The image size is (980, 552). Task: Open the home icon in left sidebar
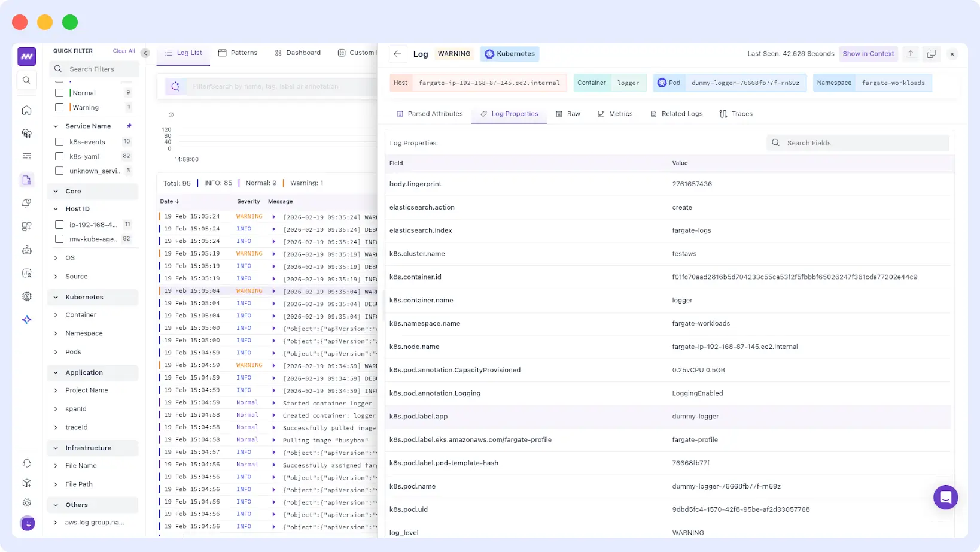(26, 110)
